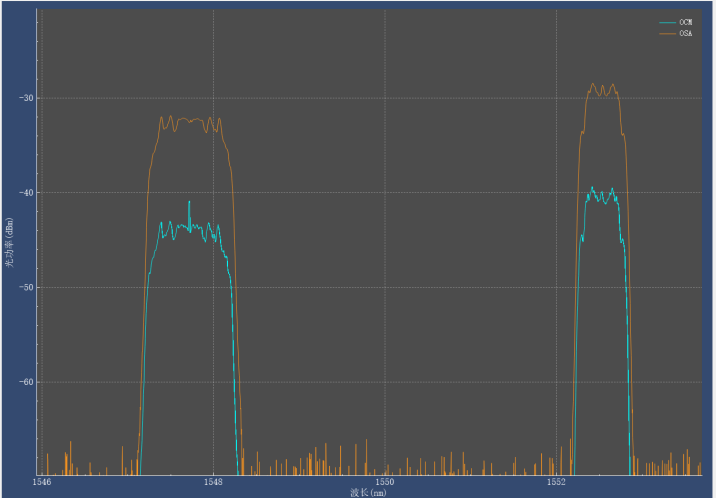The width and height of the screenshot is (716, 498).
Task: Click the -60 y-axis tick label
Action: pyautogui.click(x=24, y=382)
